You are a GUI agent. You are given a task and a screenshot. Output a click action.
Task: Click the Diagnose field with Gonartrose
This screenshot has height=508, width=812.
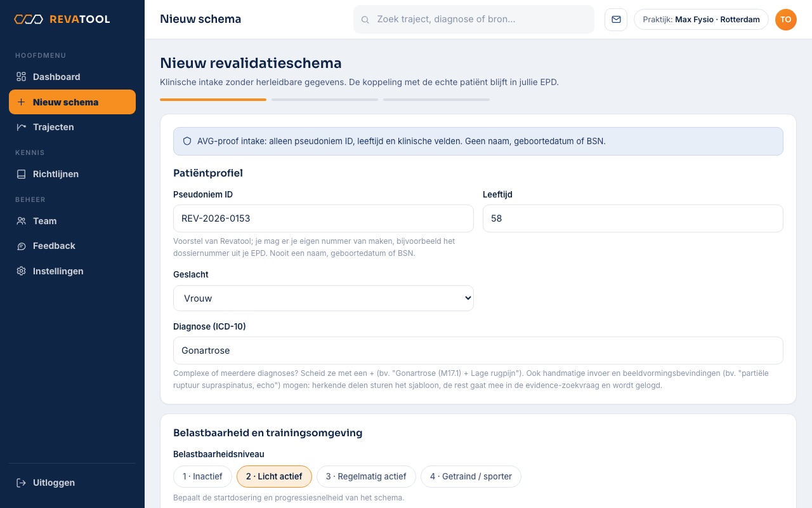[478, 351]
